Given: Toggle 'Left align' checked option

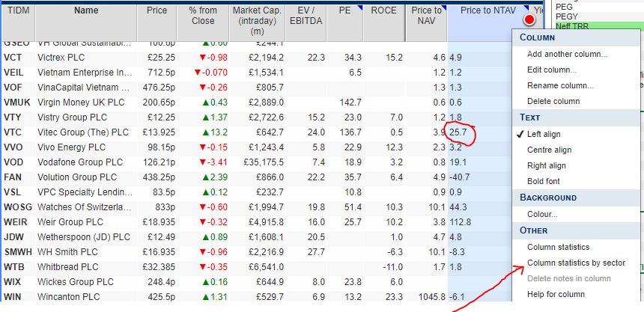Looking at the screenshot, I should coord(544,134).
